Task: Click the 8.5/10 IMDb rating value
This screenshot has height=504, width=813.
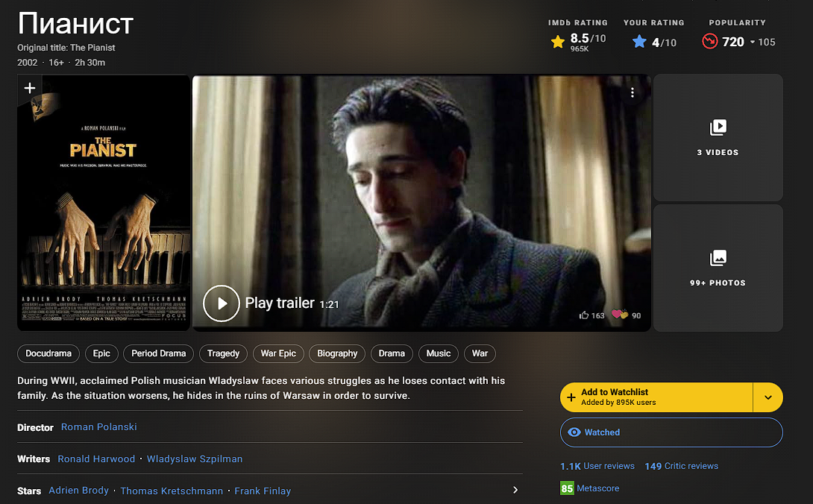Action: [x=588, y=38]
